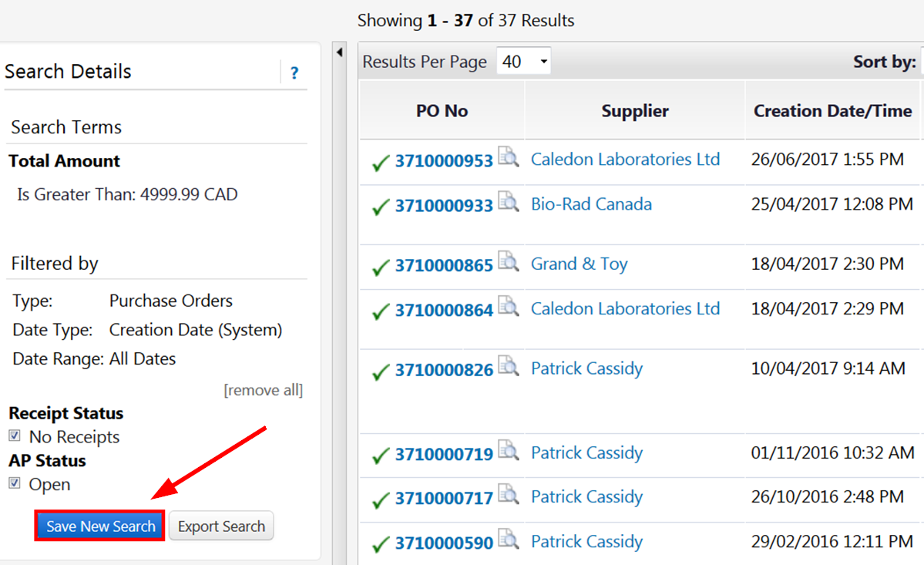Click preview icon beside PO 3710000865
Image resolution: width=924 pixels, height=565 pixels.
click(x=508, y=261)
